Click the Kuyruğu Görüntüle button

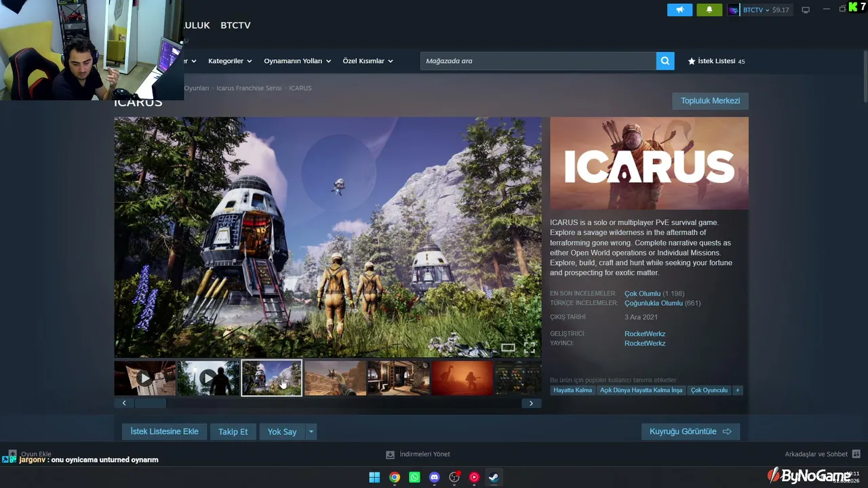(x=690, y=432)
